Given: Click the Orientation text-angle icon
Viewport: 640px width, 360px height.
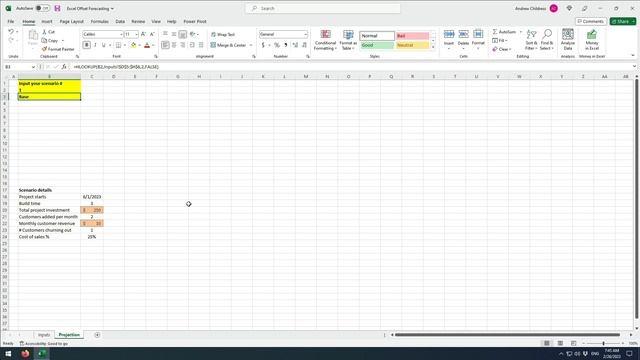Looking at the screenshot, I should (x=193, y=34).
